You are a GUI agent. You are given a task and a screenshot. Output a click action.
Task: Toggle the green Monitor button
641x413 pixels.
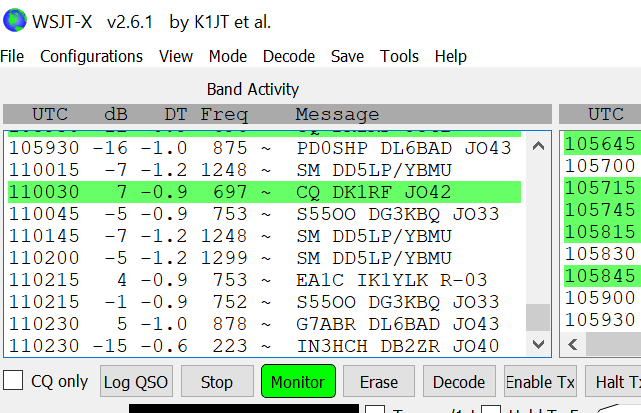[298, 382]
